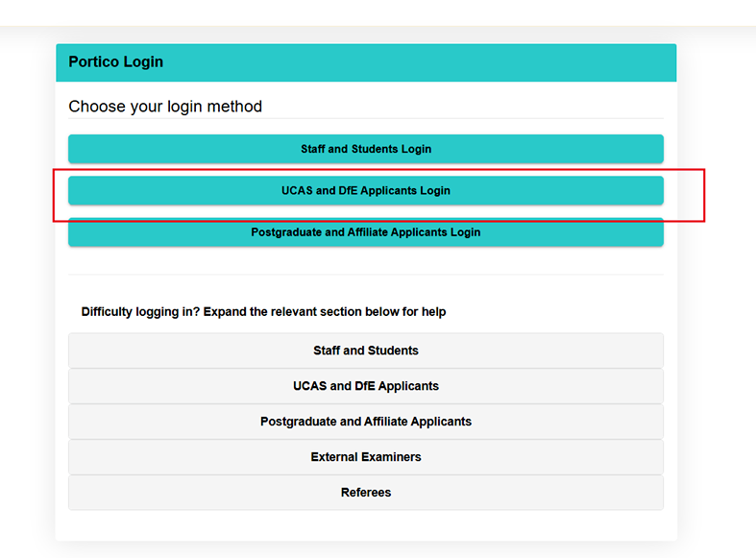The height and width of the screenshot is (558, 756).
Task: Expand the Referees help section
Action: [x=365, y=493]
